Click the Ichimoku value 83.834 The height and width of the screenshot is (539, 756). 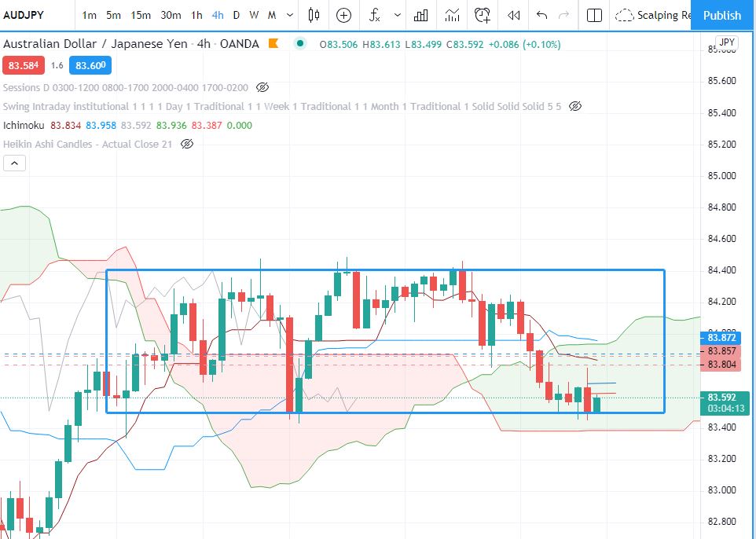(65, 126)
